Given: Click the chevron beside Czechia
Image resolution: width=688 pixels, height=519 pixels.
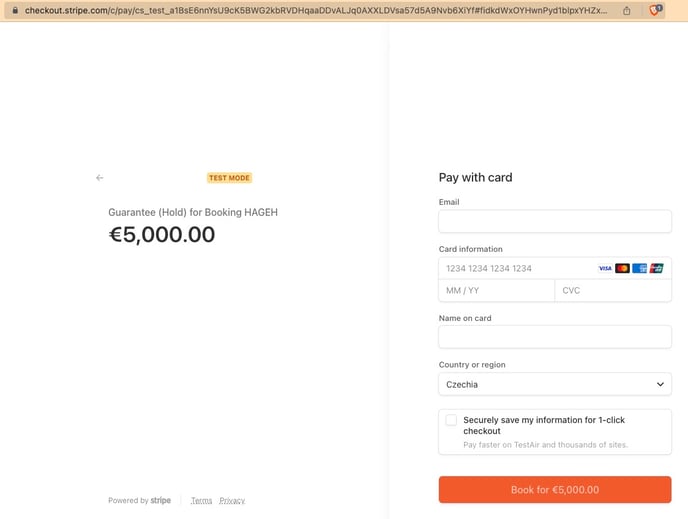Looking at the screenshot, I should (660, 384).
